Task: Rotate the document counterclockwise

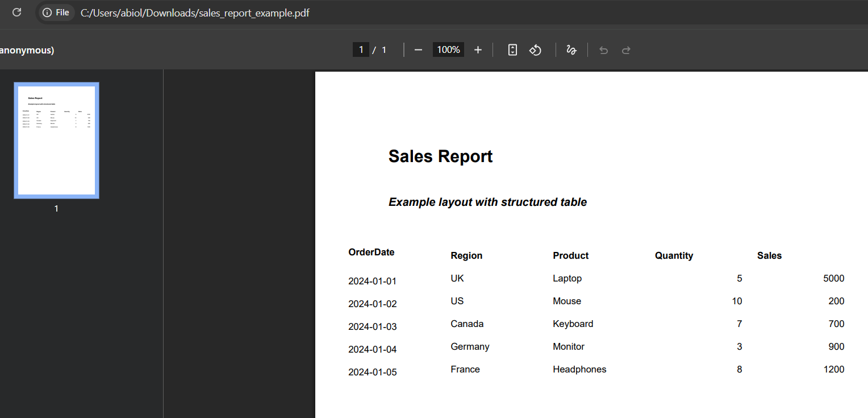Action: pos(535,50)
